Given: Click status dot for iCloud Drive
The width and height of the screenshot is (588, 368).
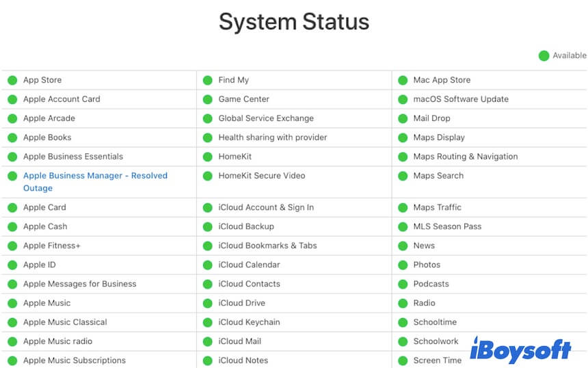Looking at the screenshot, I should (x=208, y=304).
